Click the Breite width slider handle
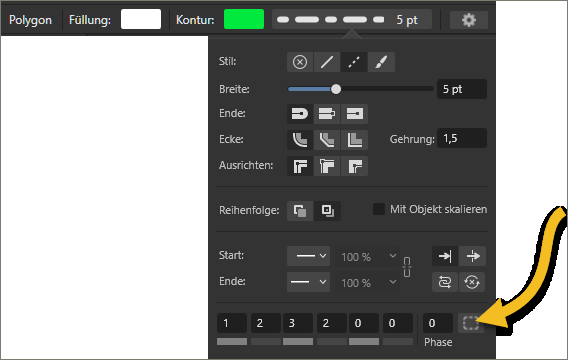Viewport: 568px width, 360px height. click(336, 89)
